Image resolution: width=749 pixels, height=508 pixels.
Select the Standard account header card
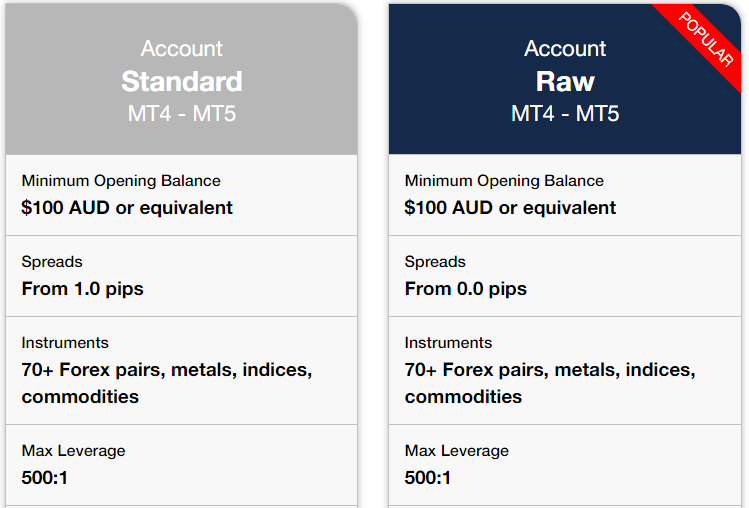182,79
